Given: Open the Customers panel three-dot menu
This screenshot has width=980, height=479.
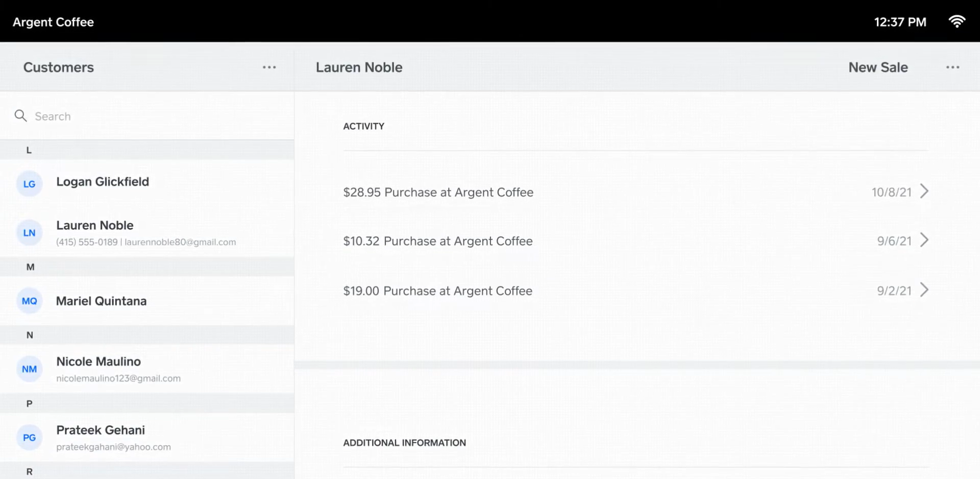Looking at the screenshot, I should (x=269, y=67).
